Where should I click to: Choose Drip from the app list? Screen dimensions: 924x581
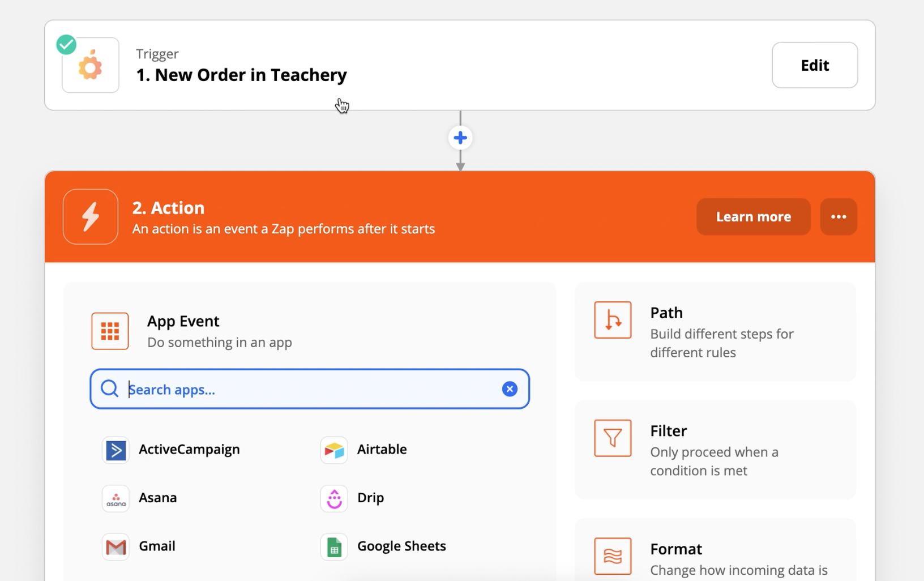point(371,498)
